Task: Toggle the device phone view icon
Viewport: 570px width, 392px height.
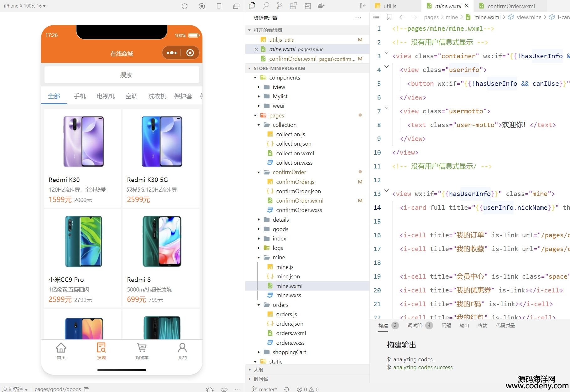Action: [219, 6]
